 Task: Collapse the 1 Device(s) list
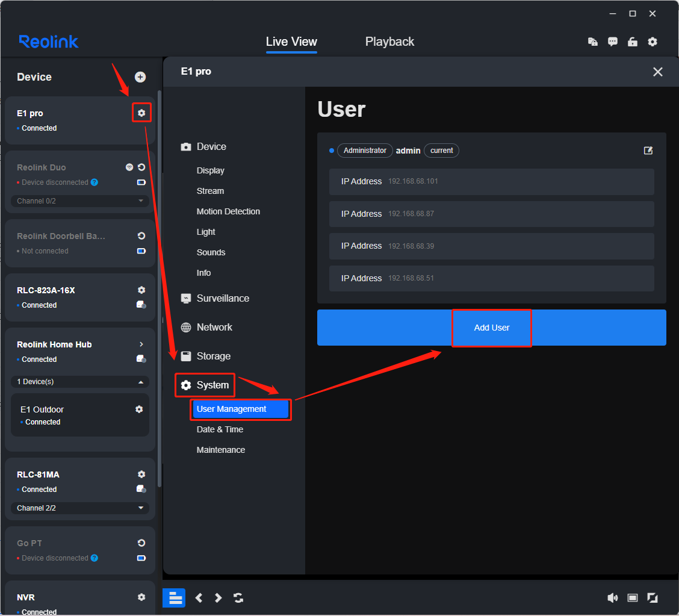[80, 382]
